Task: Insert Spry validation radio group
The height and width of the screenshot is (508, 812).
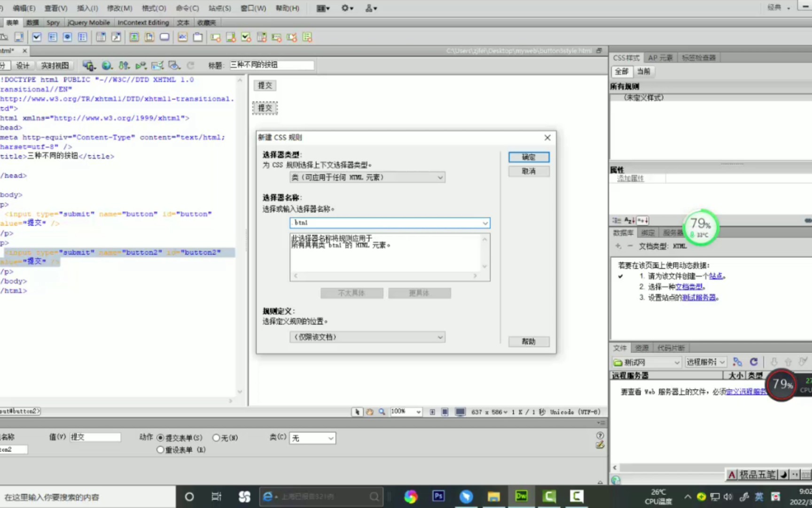Action: (307, 37)
